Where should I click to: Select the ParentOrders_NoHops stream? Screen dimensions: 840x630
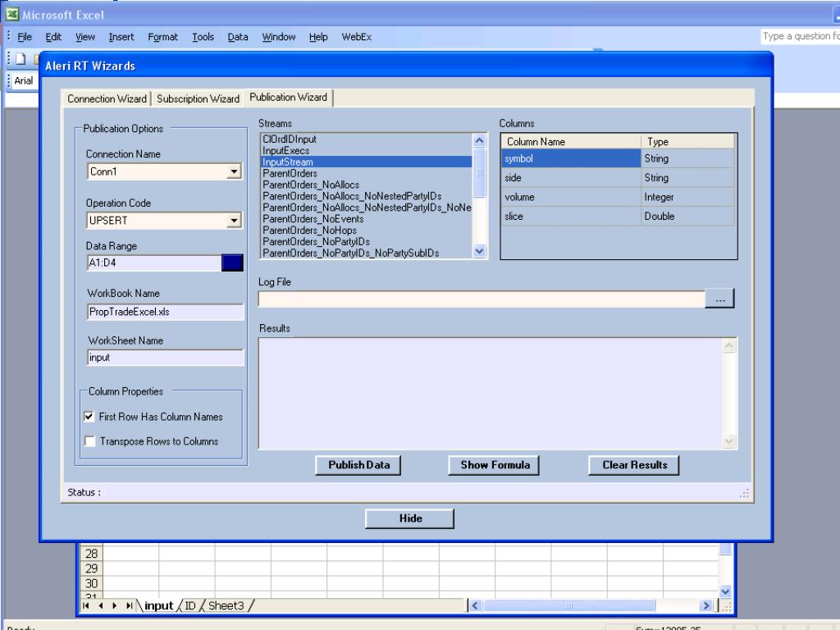(367, 231)
